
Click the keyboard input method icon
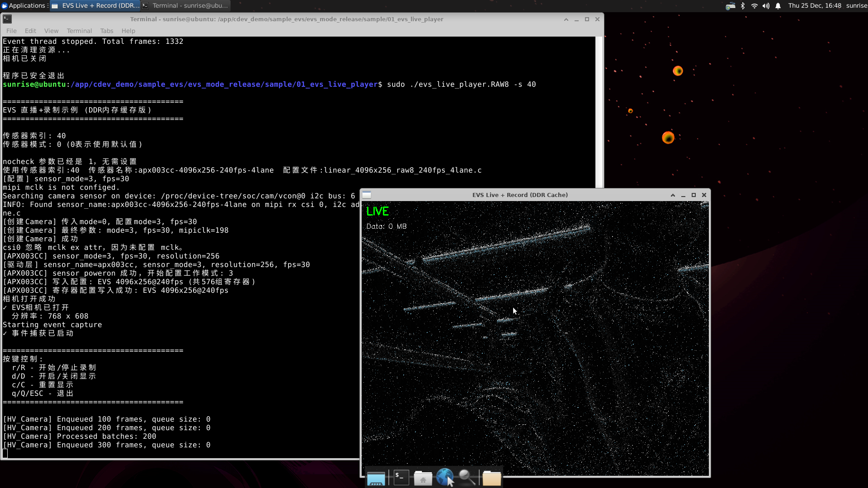730,6
